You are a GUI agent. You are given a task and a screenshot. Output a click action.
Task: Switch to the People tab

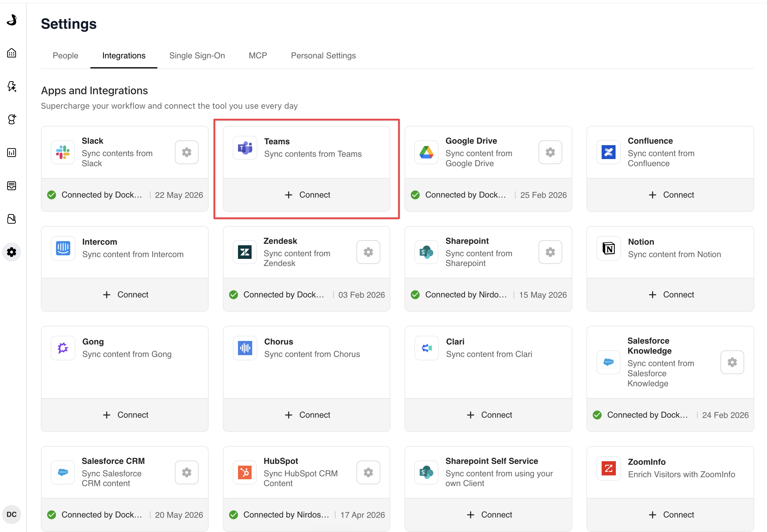coord(65,56)
